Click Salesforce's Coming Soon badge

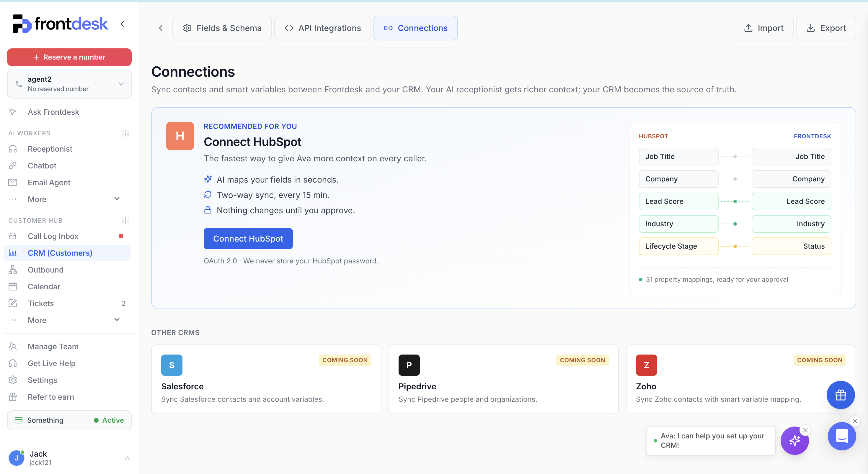click(345, 360)
